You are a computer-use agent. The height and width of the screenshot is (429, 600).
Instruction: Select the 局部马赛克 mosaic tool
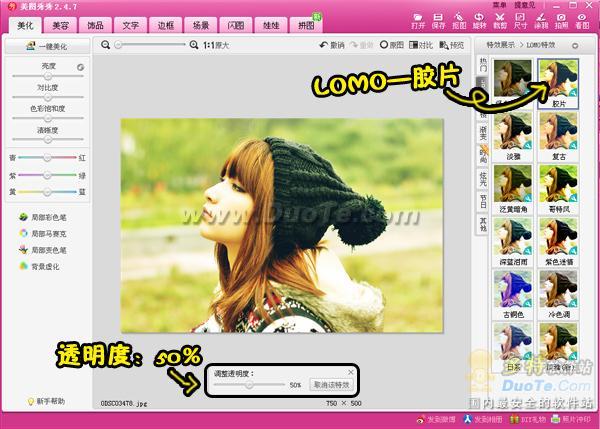pos(43,233)
